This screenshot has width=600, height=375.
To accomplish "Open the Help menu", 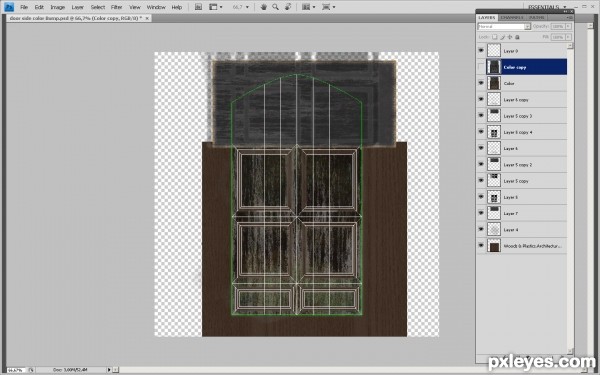I will pos(177,7).
